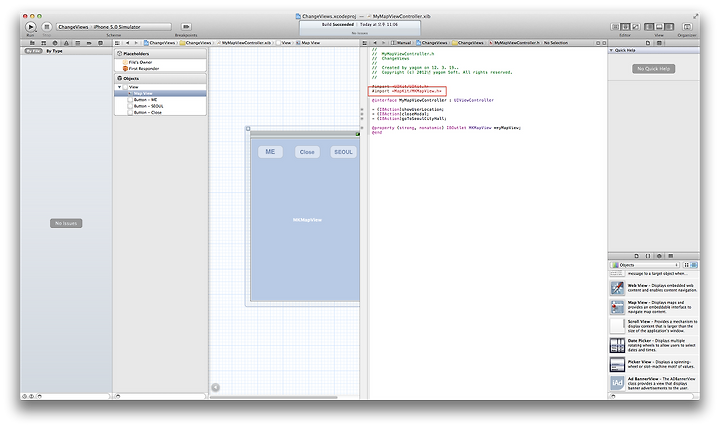
Task: Click the Run button in the toolbar
Action: pyautogui.click(x=30, y=27)
